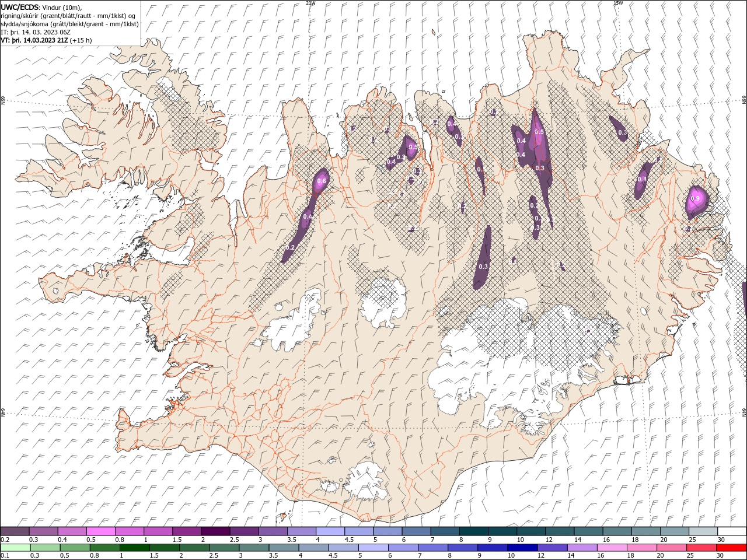Pick the rain scale swatch between 25 and 30

tap(701, 548)
